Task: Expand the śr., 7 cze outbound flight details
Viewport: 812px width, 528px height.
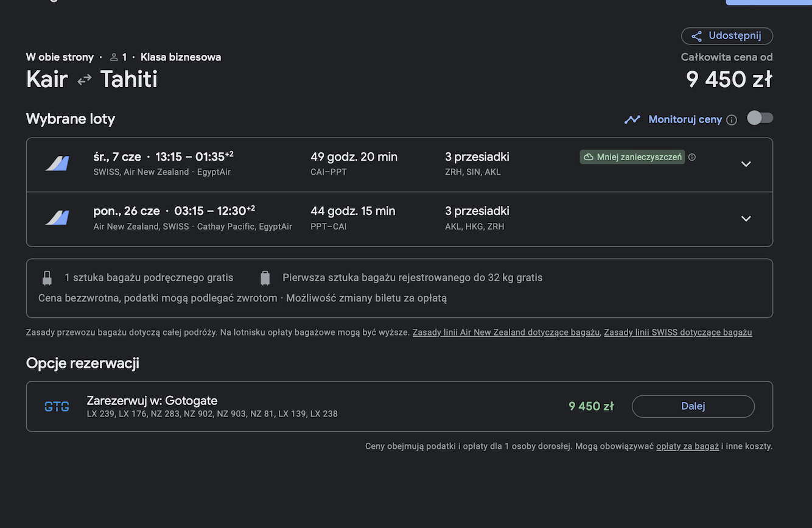Action: pyautogui.click(x=746, y=164)
